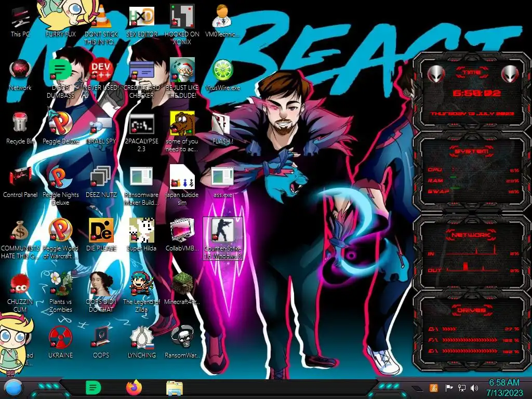Viewport: 532px width, 399px height.
Task: Open the Start orb button
Action: (x=13, y=388)
